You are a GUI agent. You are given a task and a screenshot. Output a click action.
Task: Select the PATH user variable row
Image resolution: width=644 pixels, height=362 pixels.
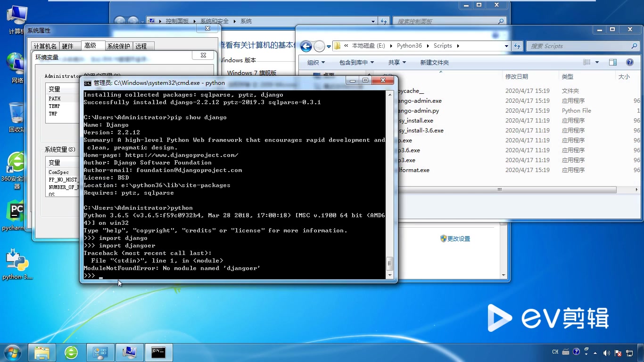pos(62,99)
